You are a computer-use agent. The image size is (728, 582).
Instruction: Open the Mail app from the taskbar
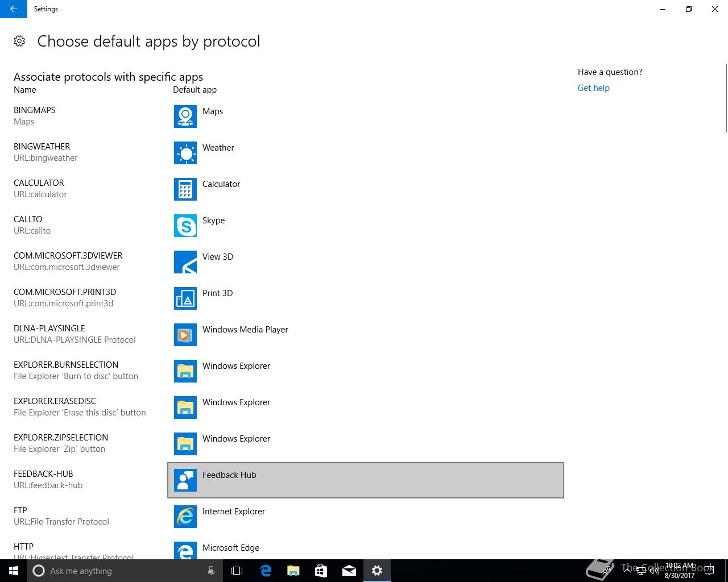pyautogui.click(x=349, y=571)
